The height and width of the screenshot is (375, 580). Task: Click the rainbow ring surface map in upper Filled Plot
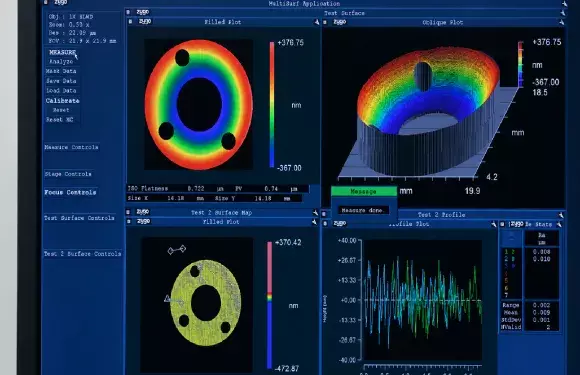click(x=199, y=105)
